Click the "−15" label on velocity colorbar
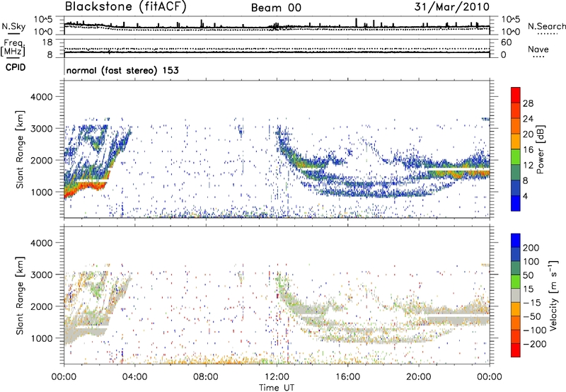566x392 pixels. [x=532, y=303]
